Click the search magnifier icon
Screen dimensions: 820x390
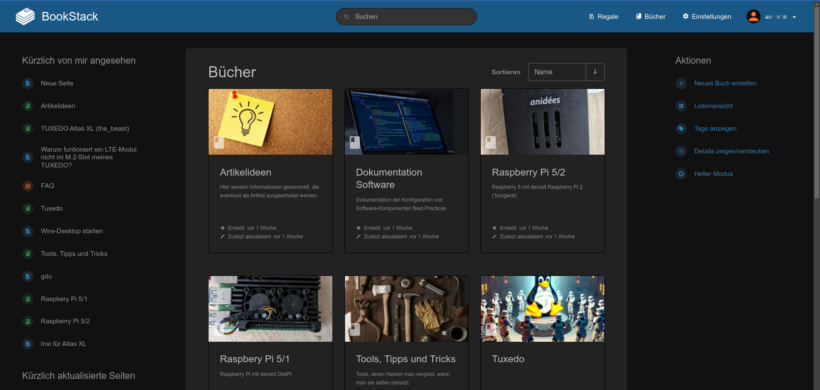click(x=346, y=17)
